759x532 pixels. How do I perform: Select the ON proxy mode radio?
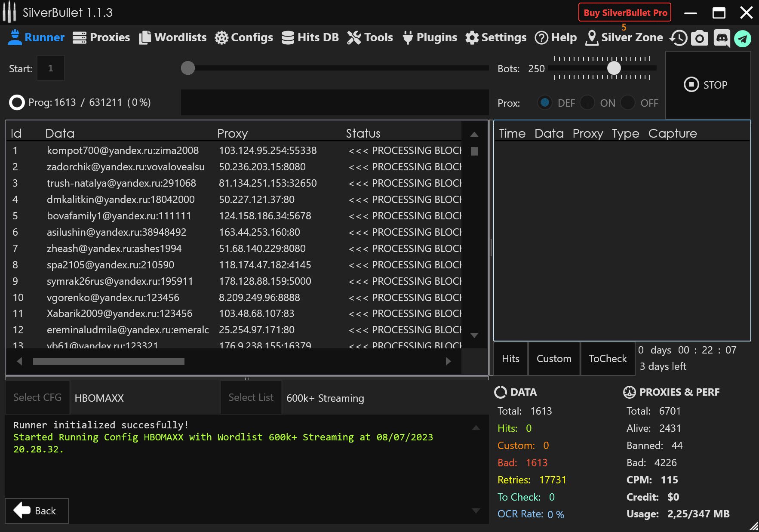pos(587,103)
